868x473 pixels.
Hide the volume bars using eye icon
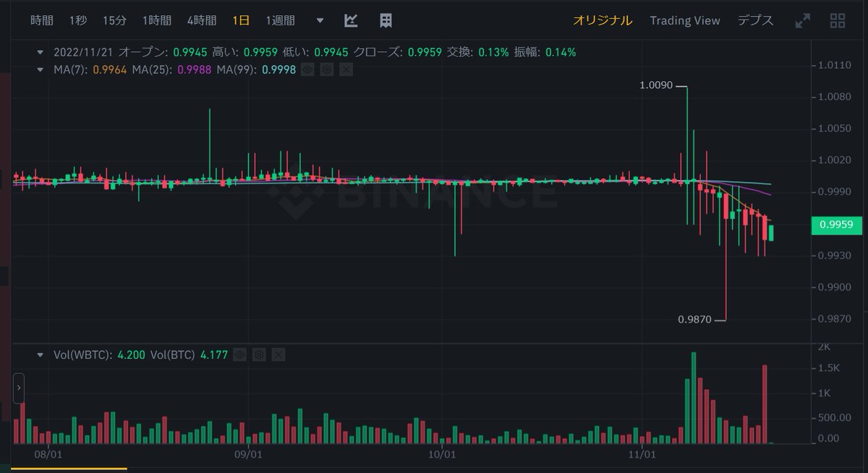coord(241,354)
